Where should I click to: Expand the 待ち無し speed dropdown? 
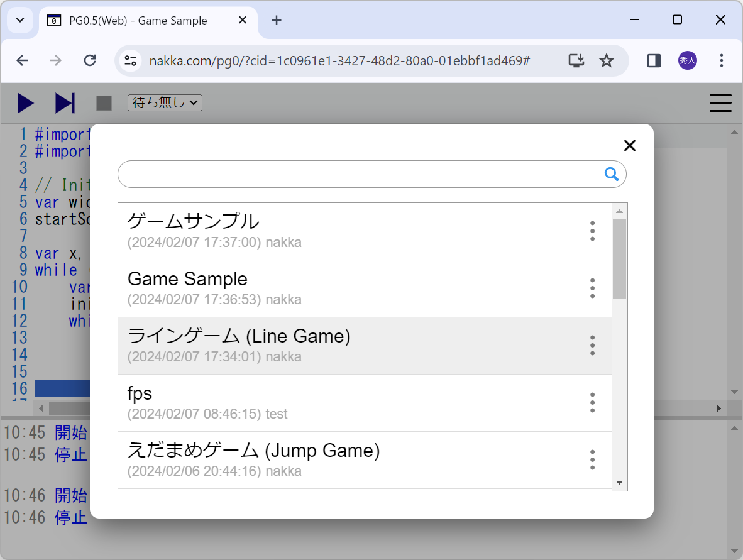[x=165, y=102]
